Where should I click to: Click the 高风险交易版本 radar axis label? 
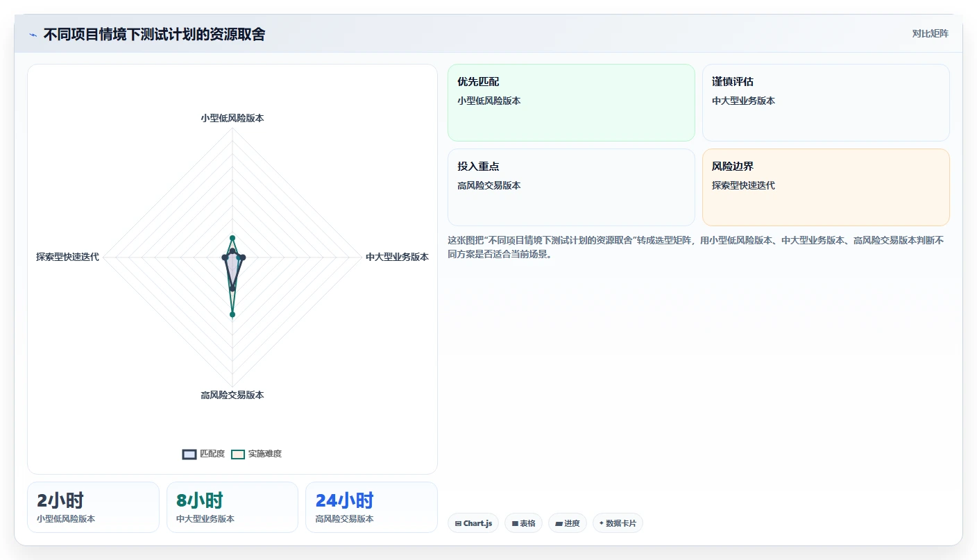(232, 395)
